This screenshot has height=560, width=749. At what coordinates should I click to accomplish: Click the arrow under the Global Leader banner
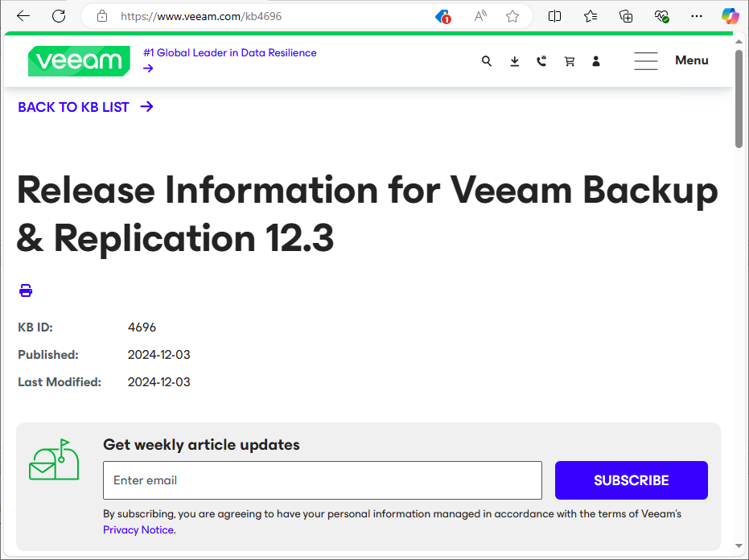pyautogui.click(x=148, y=68)
